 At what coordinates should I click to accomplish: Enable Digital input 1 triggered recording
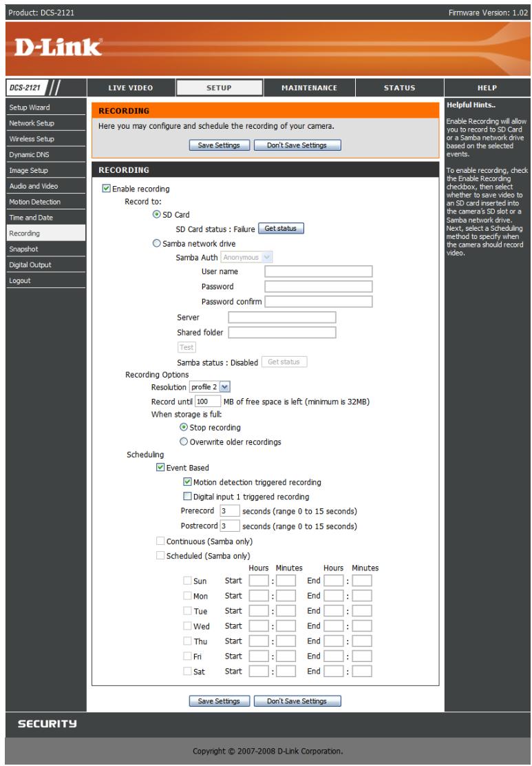[187, 497]
